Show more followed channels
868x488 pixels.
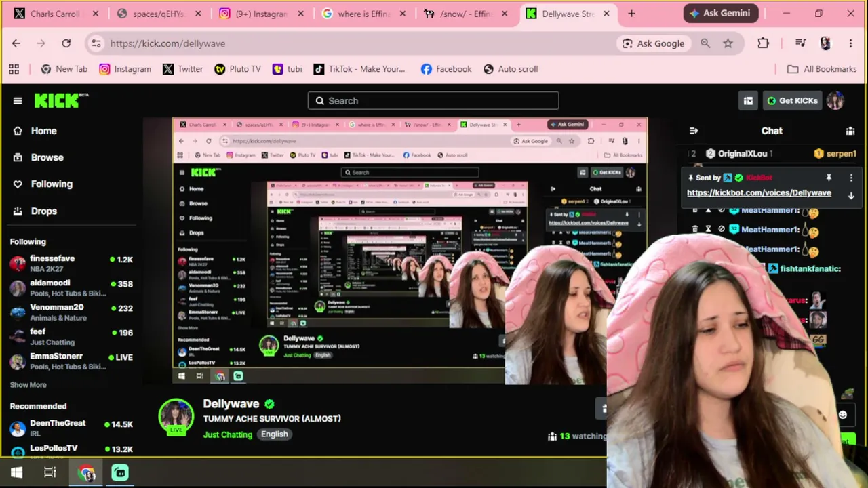[28, 385]
